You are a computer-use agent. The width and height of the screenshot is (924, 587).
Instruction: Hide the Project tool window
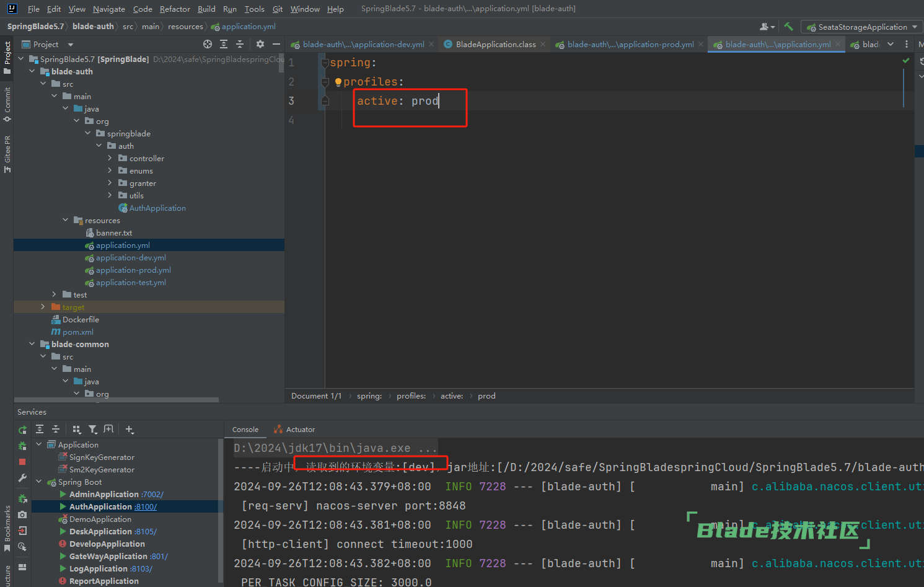(276, 44)
